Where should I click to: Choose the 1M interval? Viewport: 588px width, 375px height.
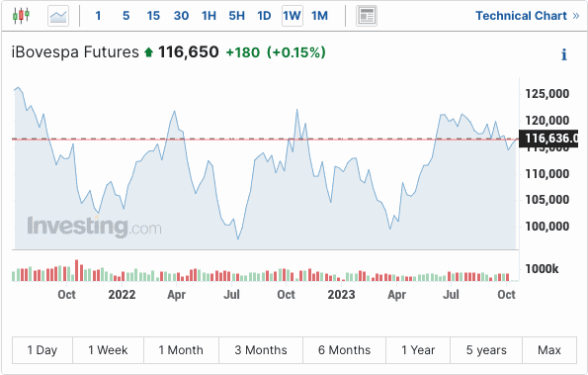pyautogui.click(x=319, y=16)
